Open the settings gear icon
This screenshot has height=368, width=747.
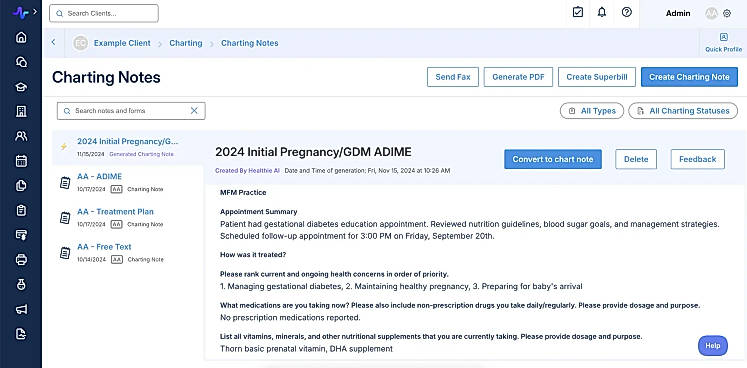click(x=727, y=14)
